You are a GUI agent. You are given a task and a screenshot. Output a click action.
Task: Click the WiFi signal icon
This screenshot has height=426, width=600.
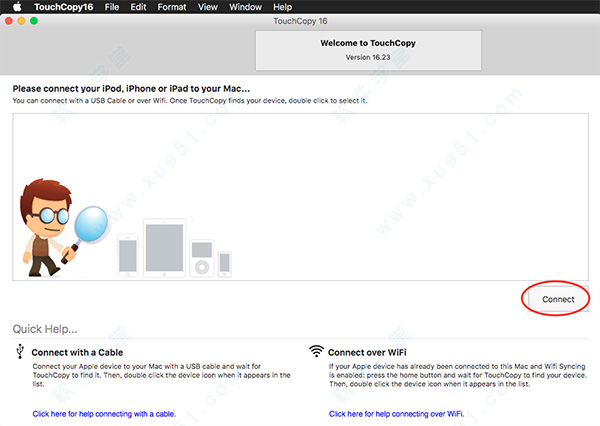(316, 351)
